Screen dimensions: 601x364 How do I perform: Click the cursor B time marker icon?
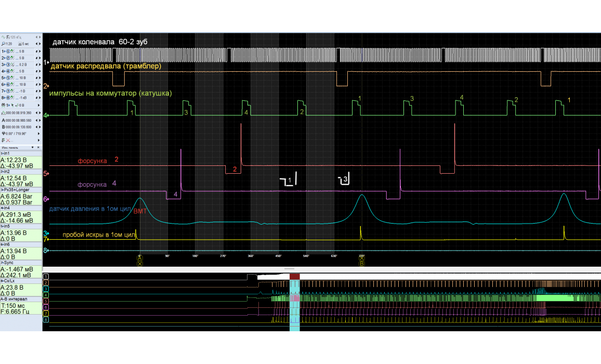point(4,127)
